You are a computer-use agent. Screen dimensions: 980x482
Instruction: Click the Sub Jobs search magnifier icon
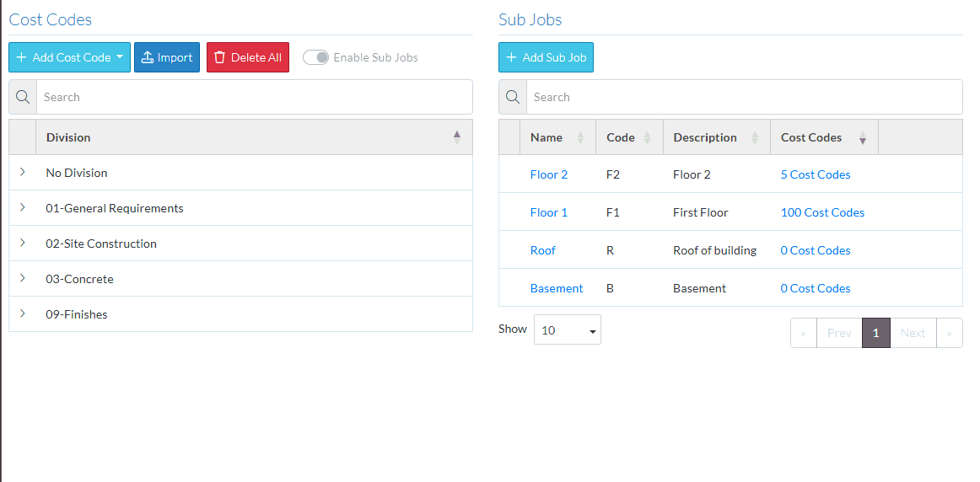tap(513, 97)
